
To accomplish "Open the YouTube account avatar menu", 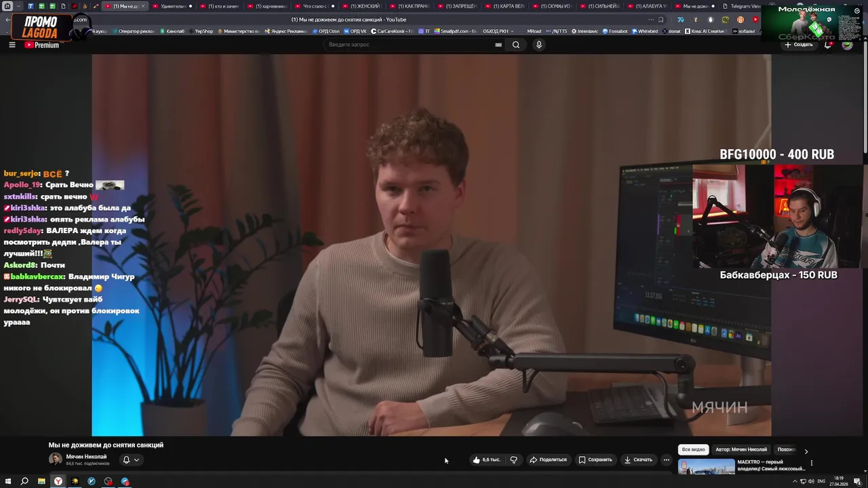I will (x=847, y=45).
